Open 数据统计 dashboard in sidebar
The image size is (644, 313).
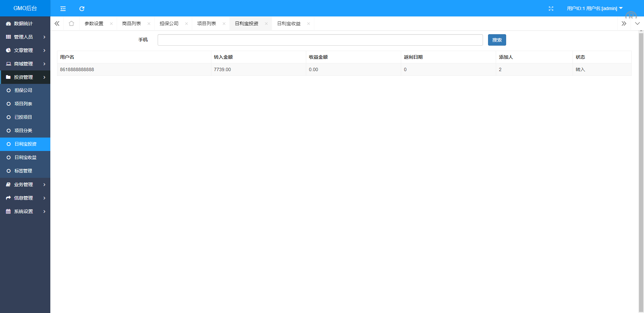[x=23, y=23]
